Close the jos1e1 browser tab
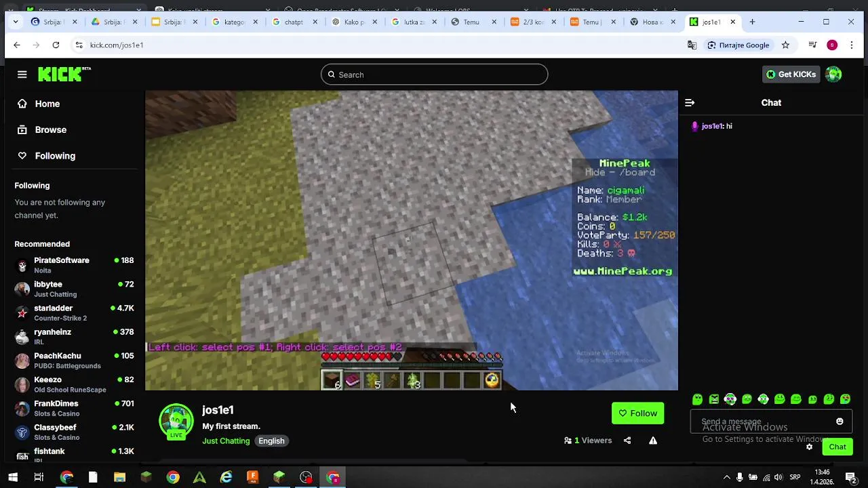Screen dimensions: 868x488 (x=732, y=22)
